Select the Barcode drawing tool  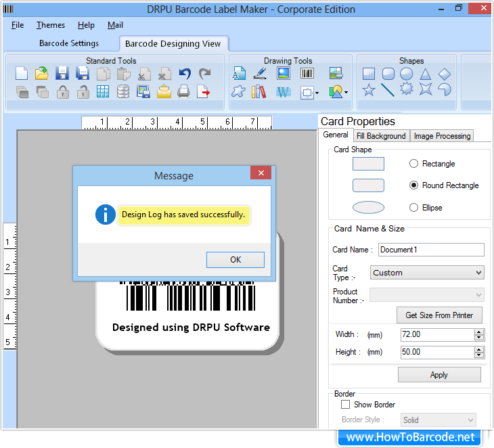[x=307, y=73]
